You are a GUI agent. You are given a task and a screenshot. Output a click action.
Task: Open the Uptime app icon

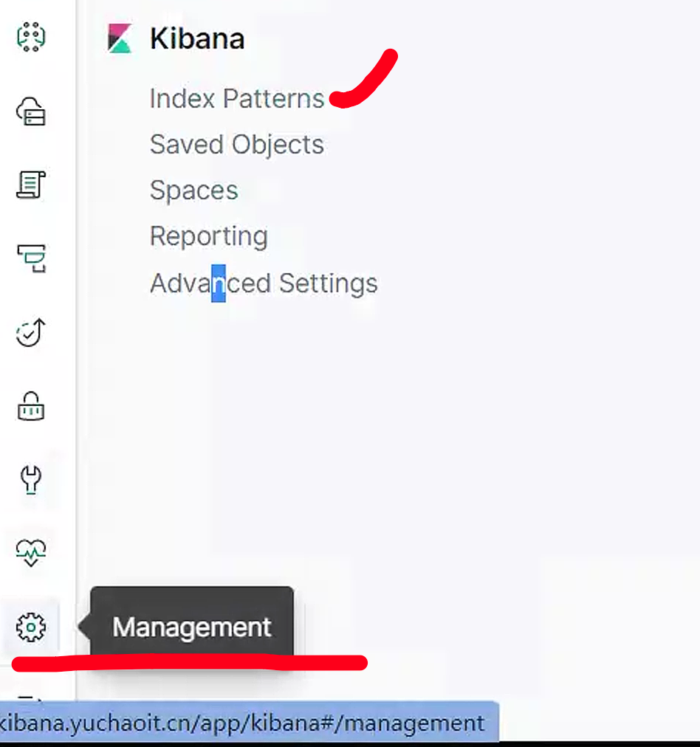click(31, 333)
